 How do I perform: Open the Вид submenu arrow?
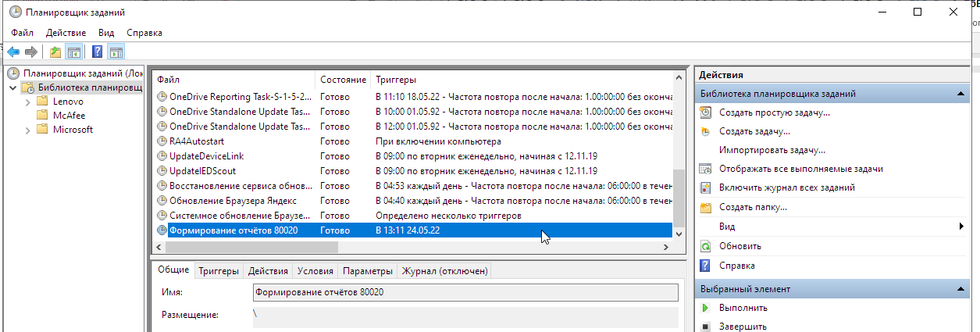(x=961, y=227)
